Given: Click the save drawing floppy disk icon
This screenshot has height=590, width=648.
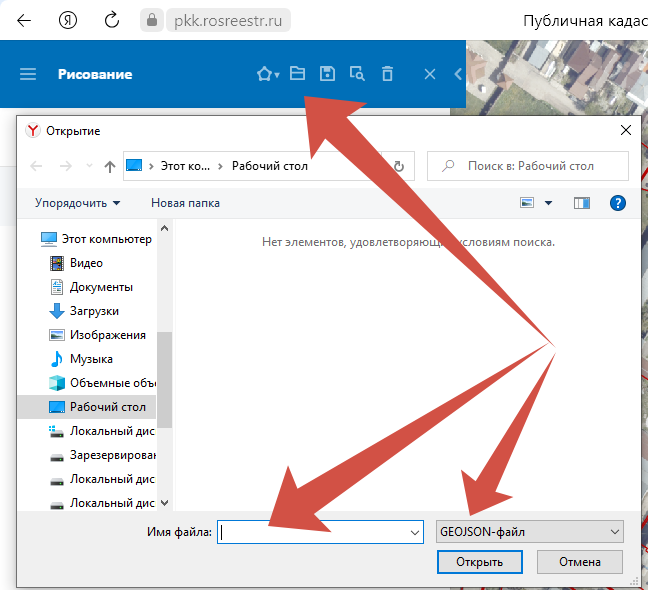Looking at the screenshot, I should (327, 74).
